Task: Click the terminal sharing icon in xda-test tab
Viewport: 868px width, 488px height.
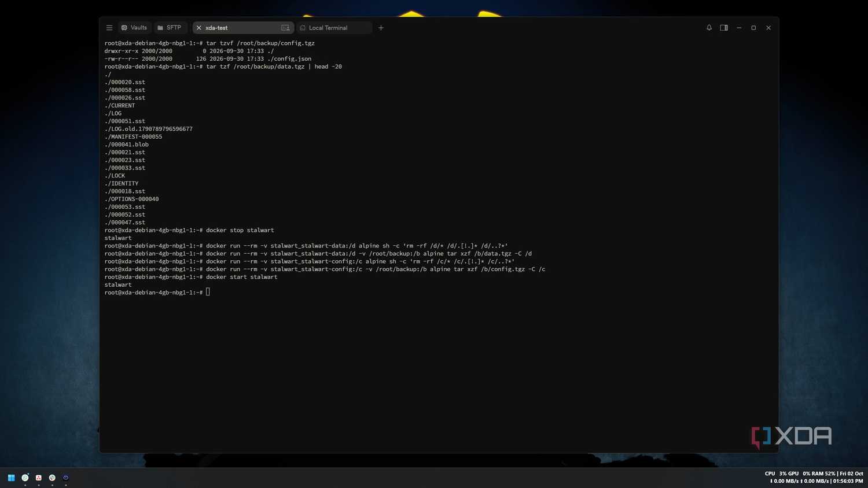Action: (285, 28)
